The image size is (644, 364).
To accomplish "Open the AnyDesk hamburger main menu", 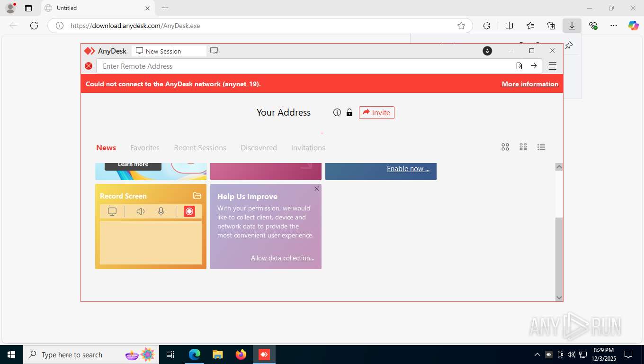I will tap(553, 66).
